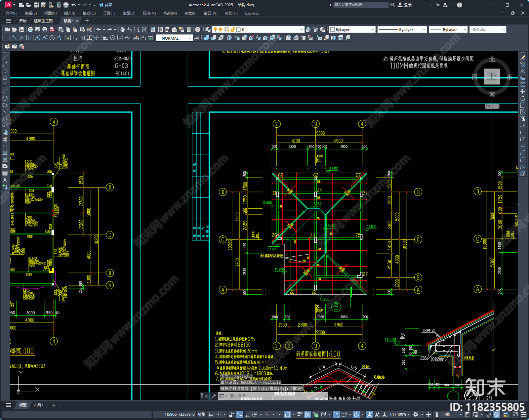The height and width of the screenshot is (420, 529).
Task: Toggle dynamic input in status bar
Action: click(239, 414)
